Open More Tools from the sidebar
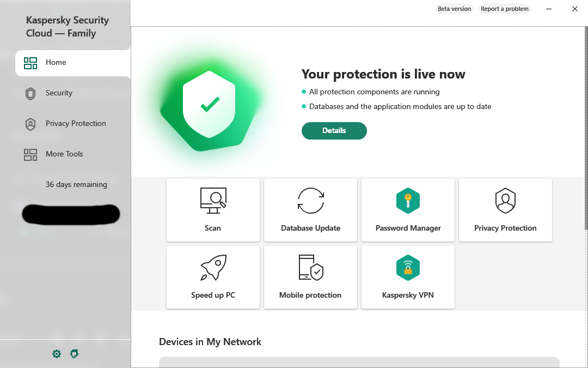The image size is (588, 368). 64,154
